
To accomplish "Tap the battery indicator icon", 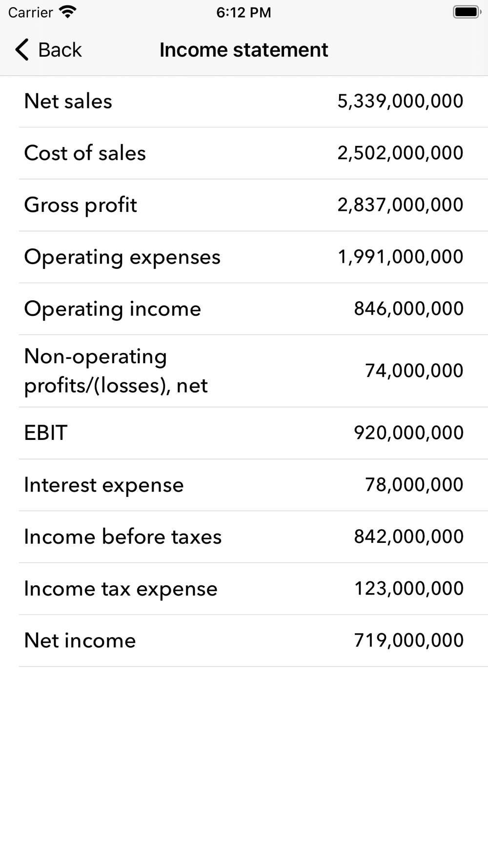I will coord(467,12).
